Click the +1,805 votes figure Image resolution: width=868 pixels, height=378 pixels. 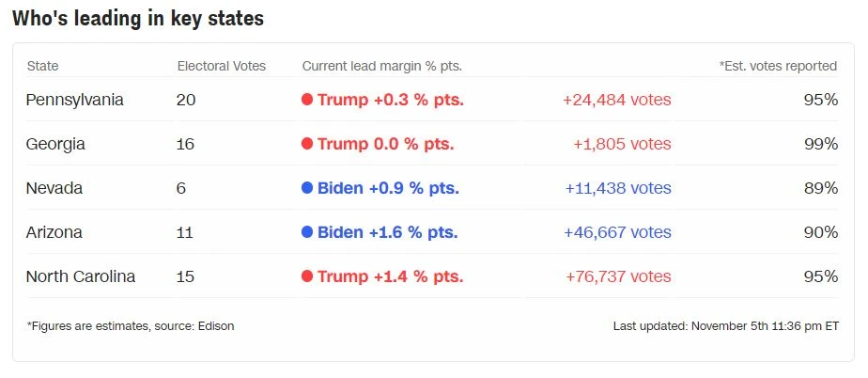coord(622,144)
